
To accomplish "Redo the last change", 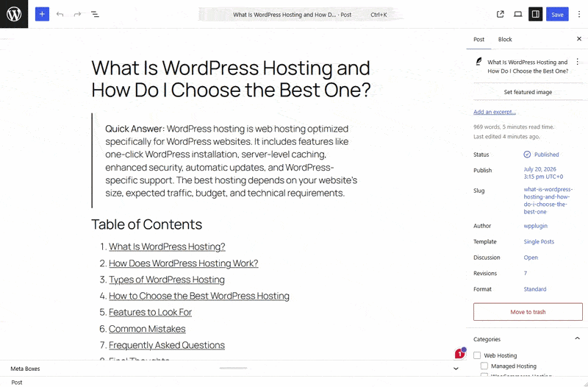I will click(77, 14).
